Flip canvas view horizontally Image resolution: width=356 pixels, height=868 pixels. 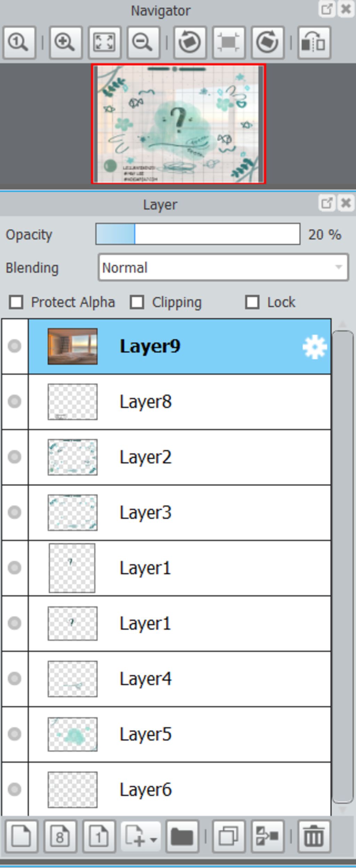[314, 42]
